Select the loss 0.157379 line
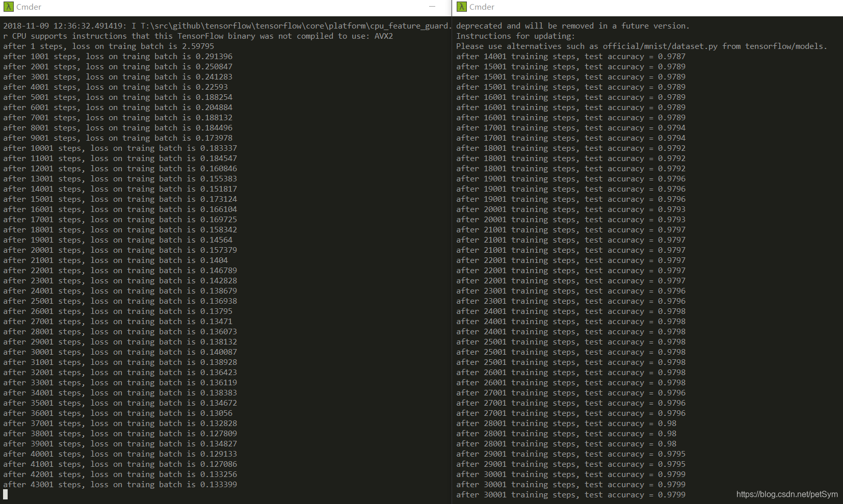The image size is (843, 504). 120,250
